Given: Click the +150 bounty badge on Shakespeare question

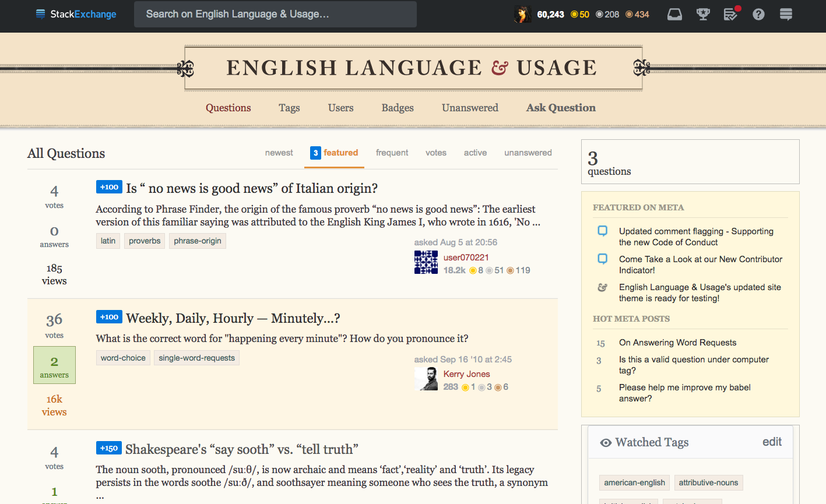Looking at the screenshot, I should 108,448.
